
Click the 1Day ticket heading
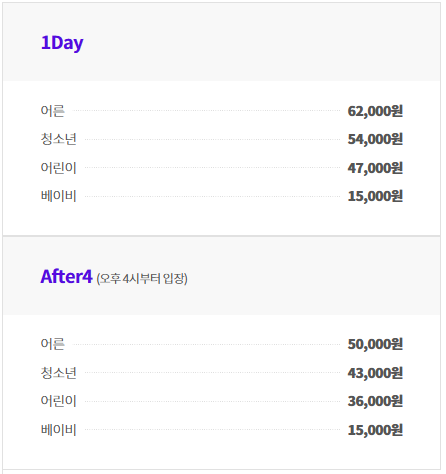[x=62, y=43]
